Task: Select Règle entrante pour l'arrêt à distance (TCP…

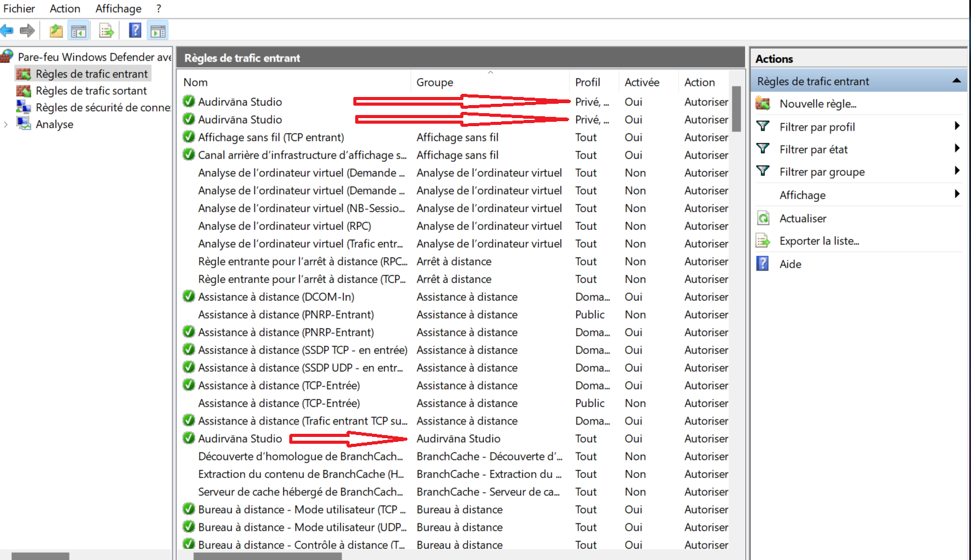Action: 302,279
